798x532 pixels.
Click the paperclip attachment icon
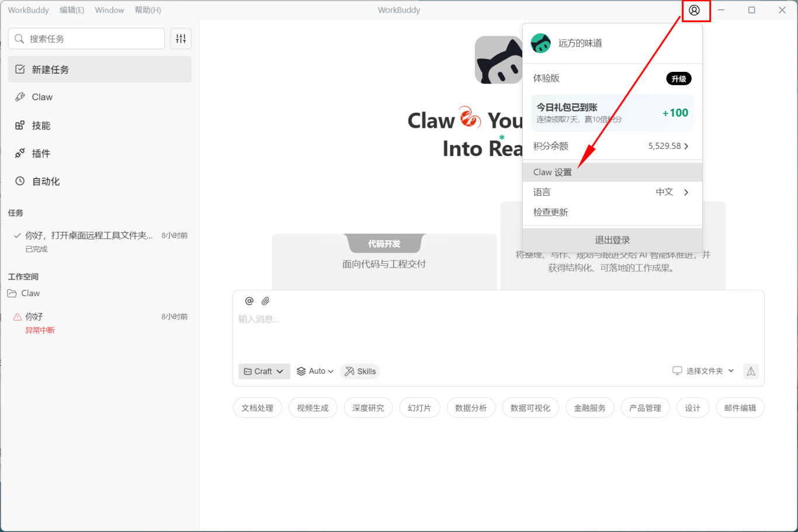pos(265,301)
